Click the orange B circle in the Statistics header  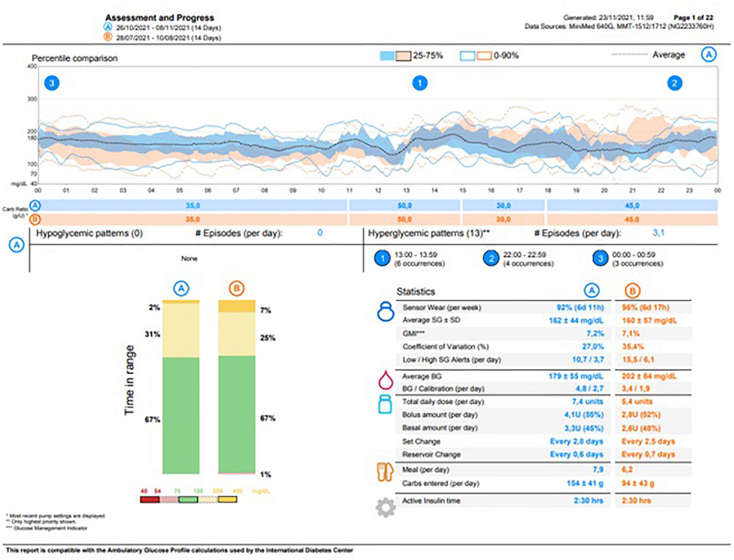(x=632, y=291)
